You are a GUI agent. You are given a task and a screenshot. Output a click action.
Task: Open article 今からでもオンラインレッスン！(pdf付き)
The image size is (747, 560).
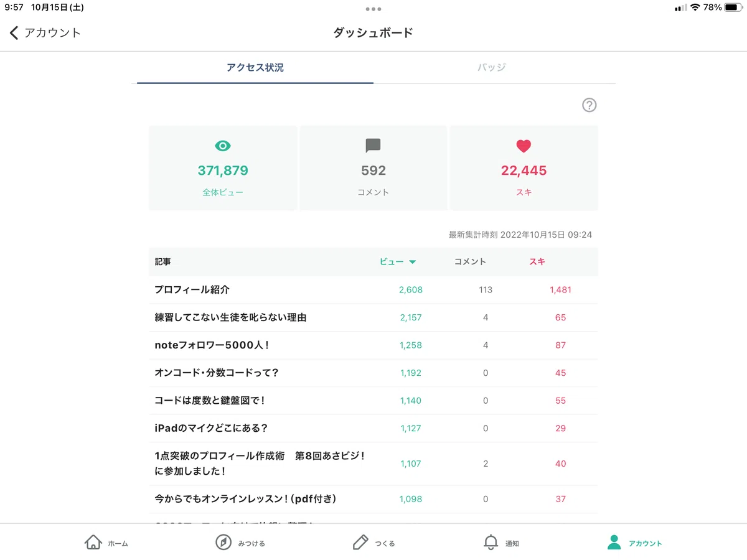click(246, 499)
